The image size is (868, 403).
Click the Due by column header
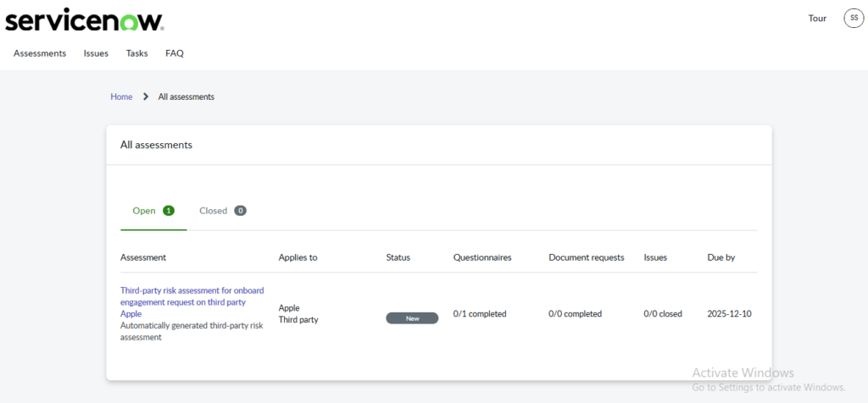tap(721, 257)
